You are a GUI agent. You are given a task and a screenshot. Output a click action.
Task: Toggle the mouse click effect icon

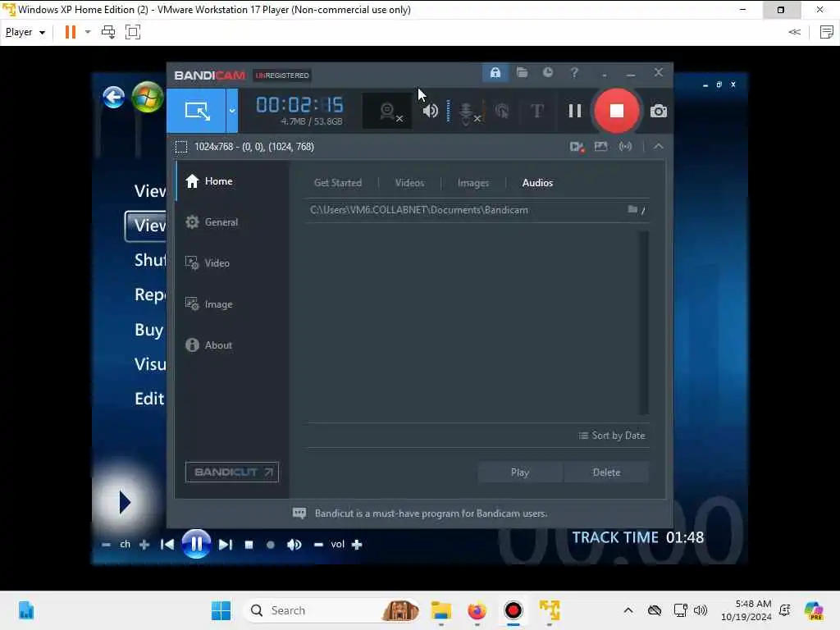(x=502, y=111)
